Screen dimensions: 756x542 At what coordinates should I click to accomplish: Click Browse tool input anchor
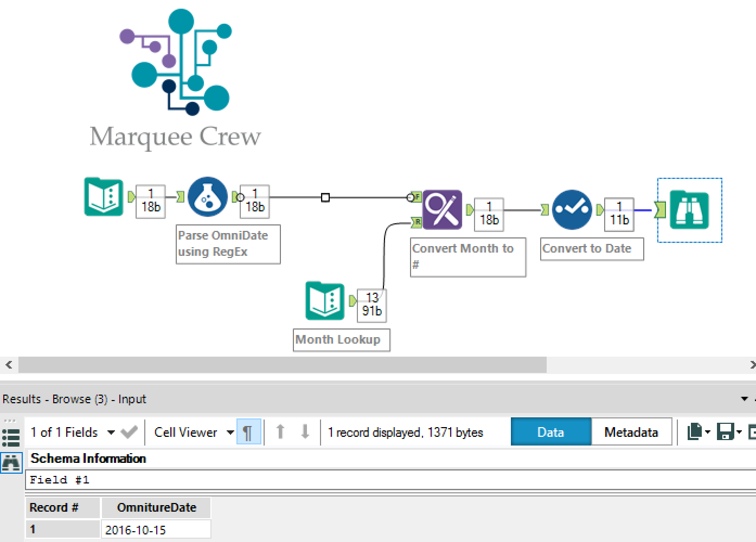coord(661,210)
